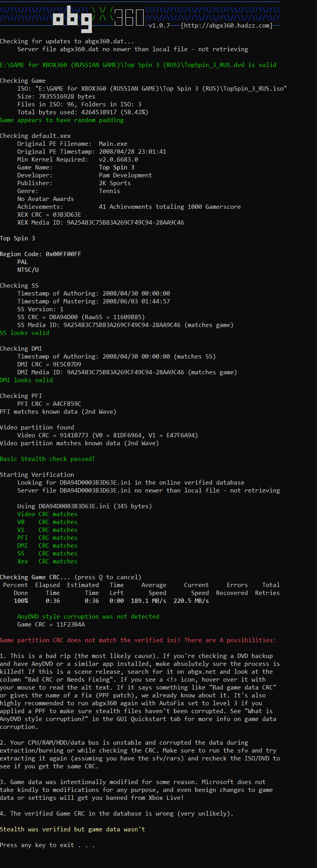Click Developer value 'Pam Development'
The image size is (317, 868).
pos(125,175)
